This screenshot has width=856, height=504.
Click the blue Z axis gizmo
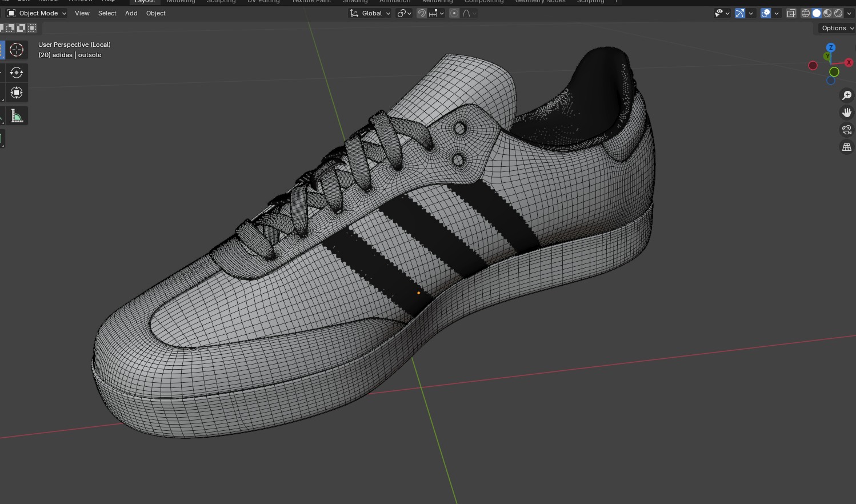coord(831,47)
